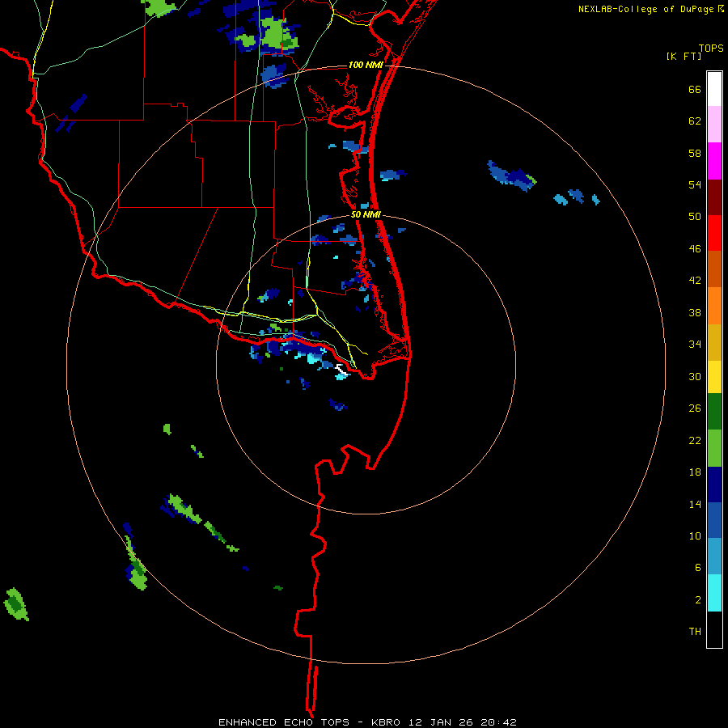Click the 54 legend value

tap(695, 184)
